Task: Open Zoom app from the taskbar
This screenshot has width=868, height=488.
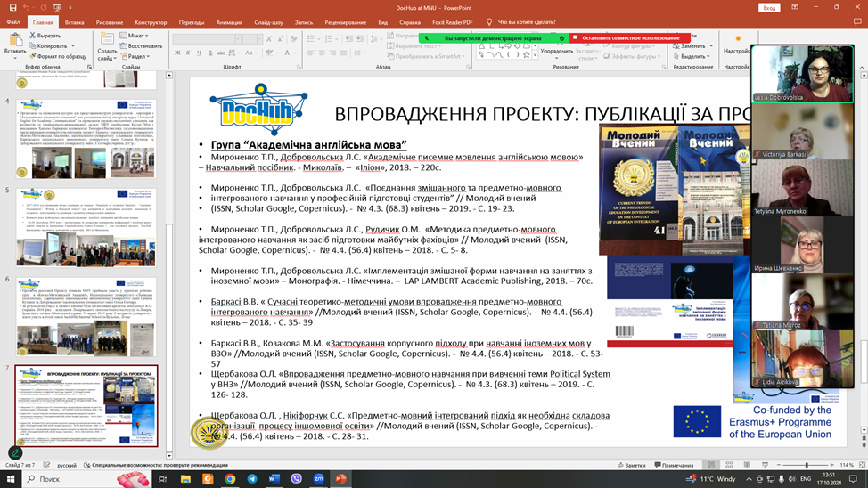Action: point(318,479)
